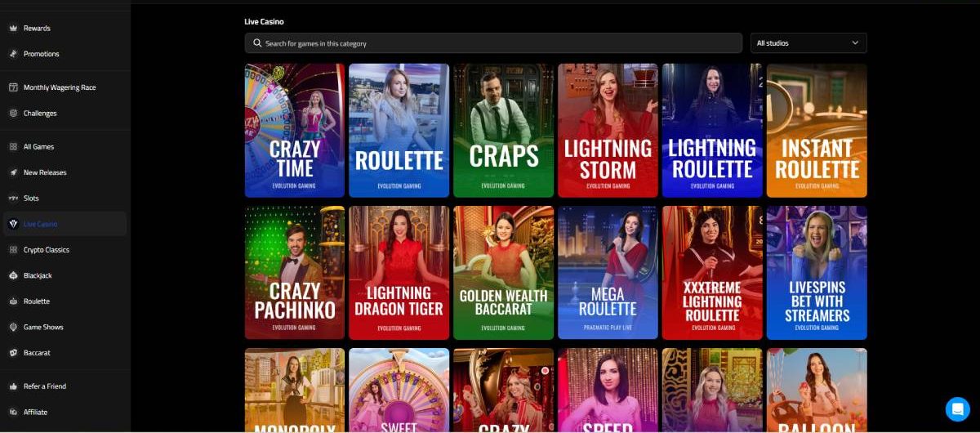The width and height of the screenshot is (980, 433).
Task: Open the Blackjack category link
Action: pyautogui.click(x=38, y=275)
